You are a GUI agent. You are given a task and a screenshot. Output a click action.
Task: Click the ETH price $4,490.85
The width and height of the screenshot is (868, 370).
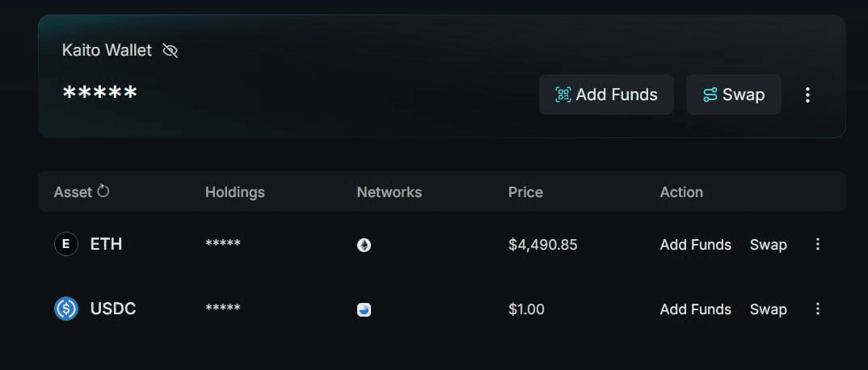click(x=542, y=245)
